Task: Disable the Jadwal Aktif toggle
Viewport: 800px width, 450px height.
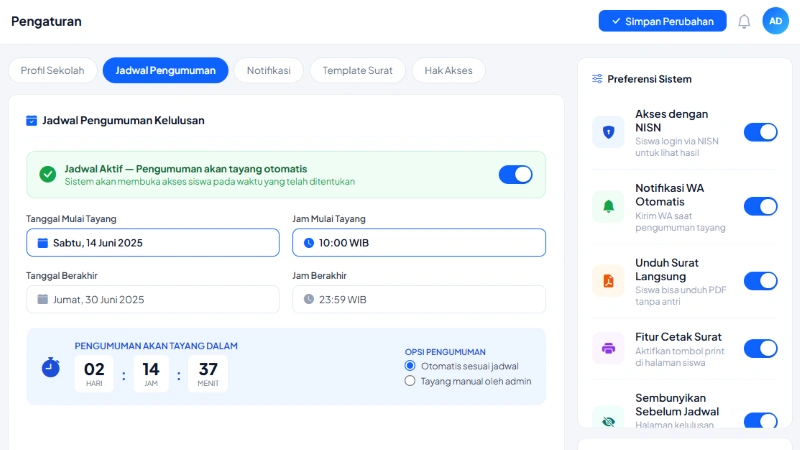Action: (x=515, y=174)
